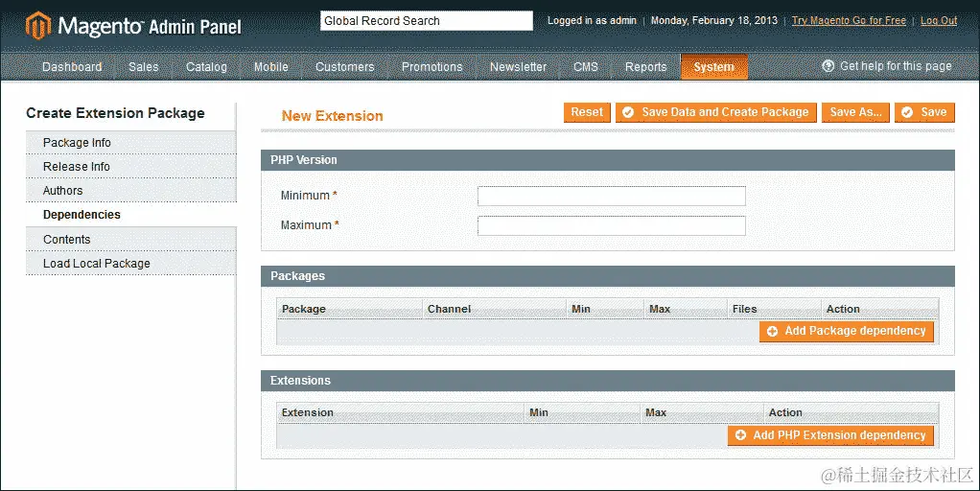The height and width of the screenshot is (491, 980).
Task: Click the PHP Version section header
Action: (608, 160)
